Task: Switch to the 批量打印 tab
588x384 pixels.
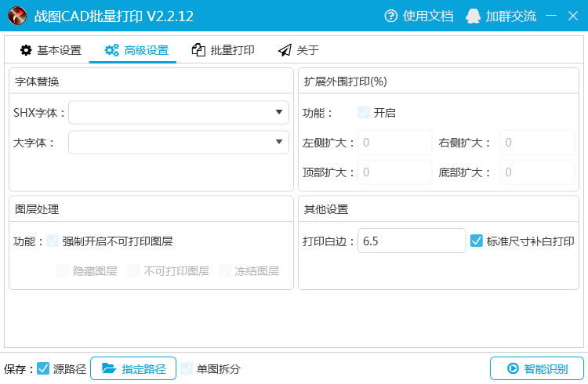Action: click(x=223, y=51)
